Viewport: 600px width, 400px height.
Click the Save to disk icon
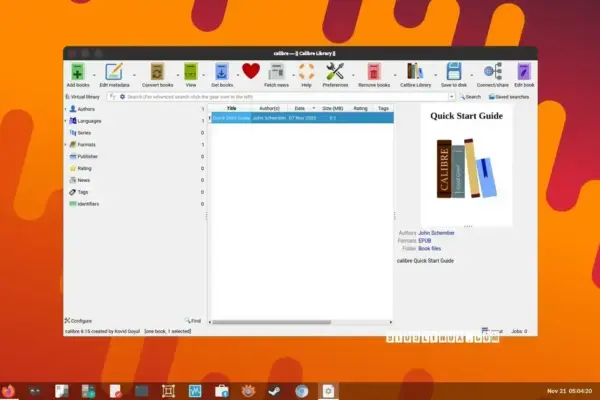pyautogui.click(x=454, y=72)
